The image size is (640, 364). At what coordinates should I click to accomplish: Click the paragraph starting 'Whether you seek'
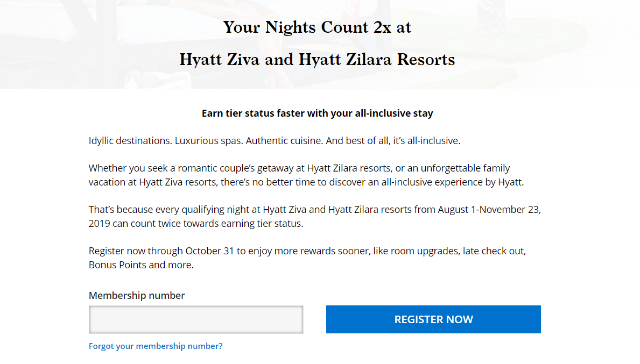[306, 175]
